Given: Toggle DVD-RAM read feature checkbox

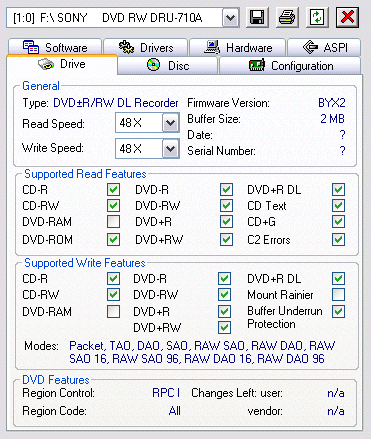Looking at the screenshot, I should click(113, 222).
